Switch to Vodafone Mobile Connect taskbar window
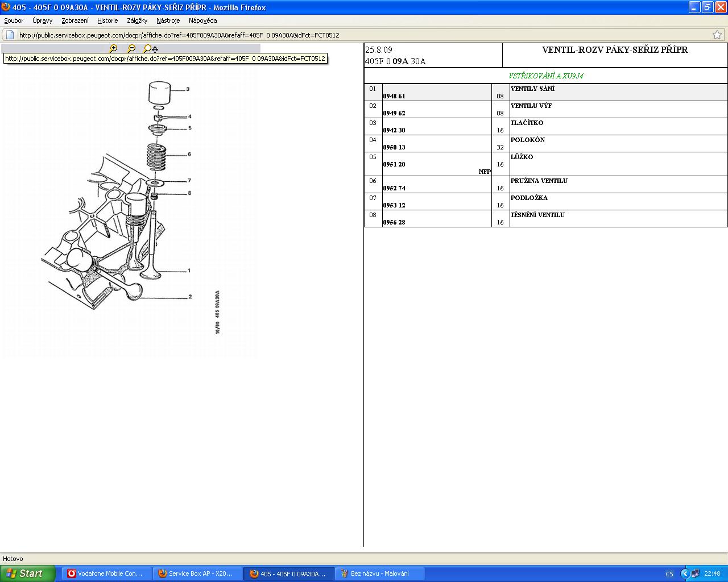The height and width of the screenshot is (582, 728). coord(106,573)
